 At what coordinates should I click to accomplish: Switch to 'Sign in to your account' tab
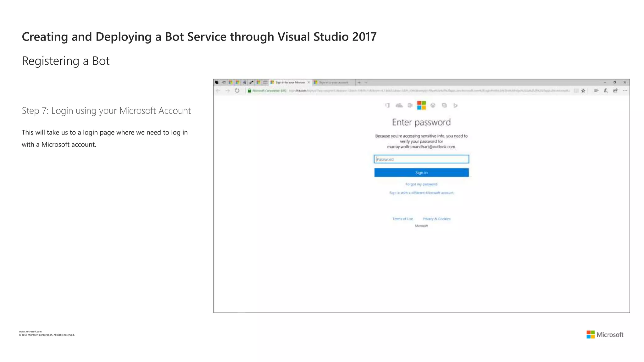coord(333,82)
